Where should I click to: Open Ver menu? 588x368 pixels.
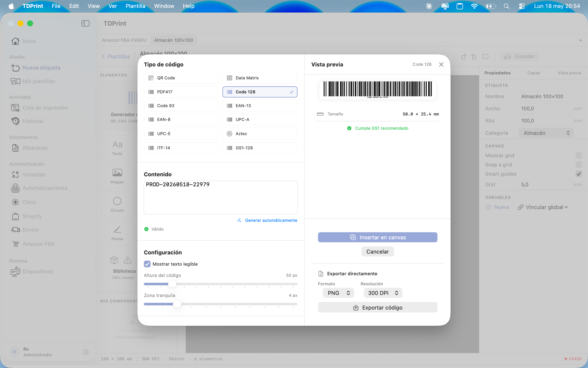pos(113,6)
